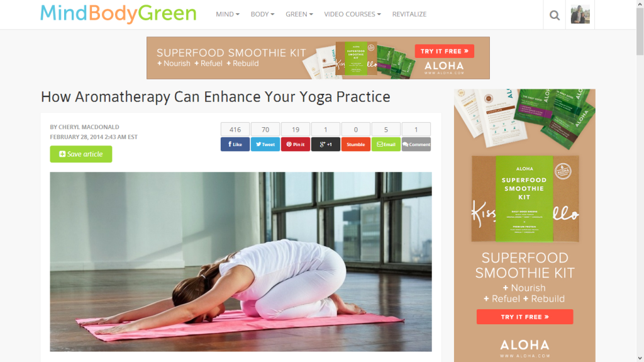644x362 pixels.
Task: Save article with the green button
Action: coord(81,154)
